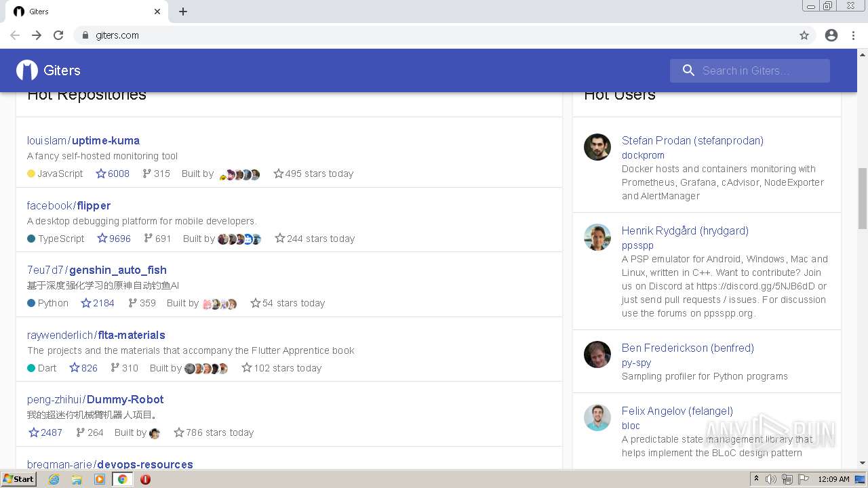Screen dimensions: 868x488
Task: Click star count 2184 for genshin_auto_fish
Action: 98,303
